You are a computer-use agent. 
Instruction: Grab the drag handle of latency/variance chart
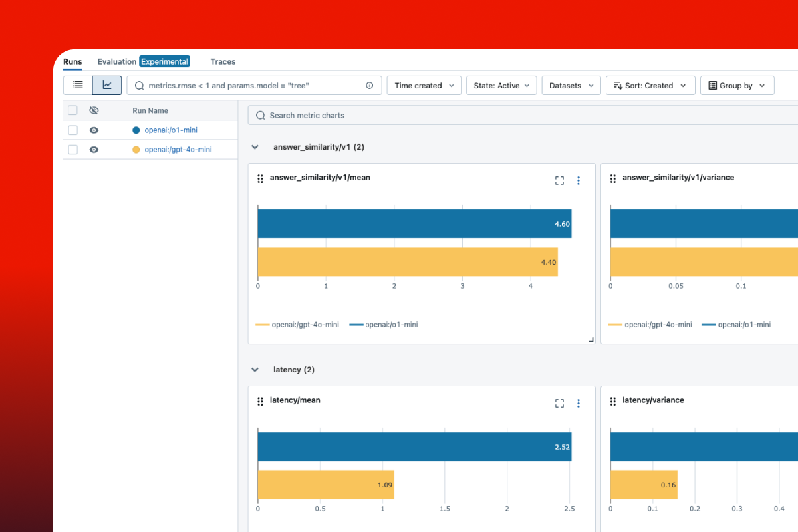tap(612, 400)
